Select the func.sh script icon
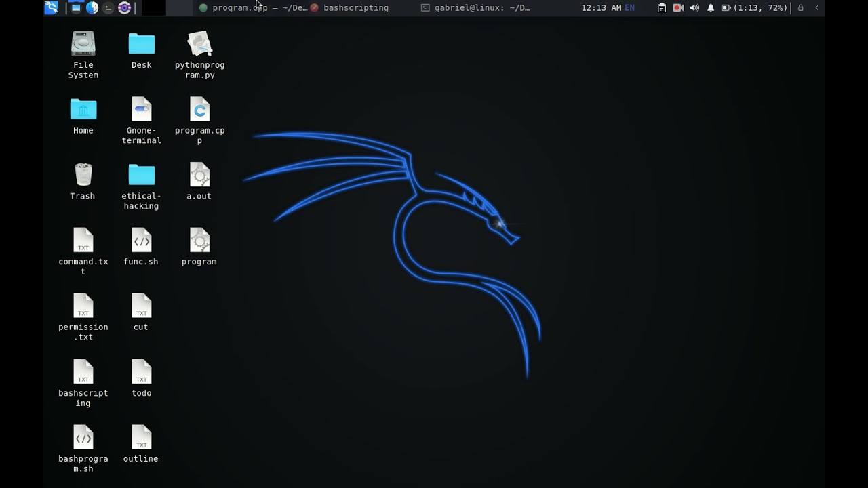The width and height of the screenshot is (868, 488). [141, 247]
